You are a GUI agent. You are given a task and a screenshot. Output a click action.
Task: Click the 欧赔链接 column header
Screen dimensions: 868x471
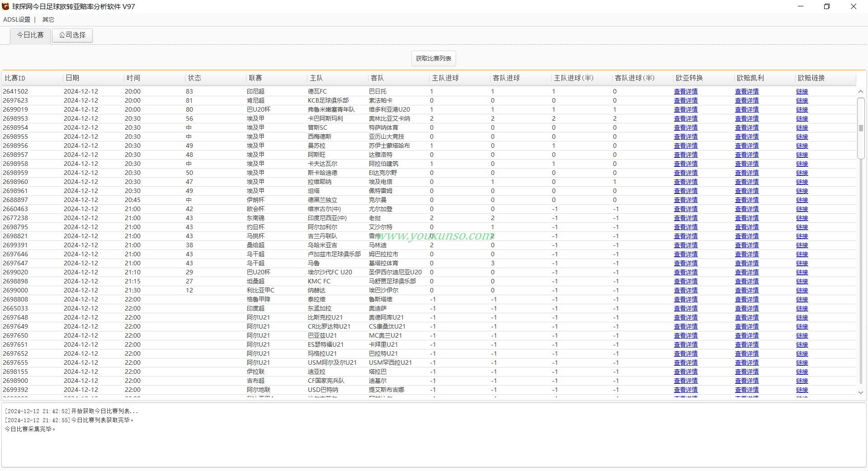(826, 78)
